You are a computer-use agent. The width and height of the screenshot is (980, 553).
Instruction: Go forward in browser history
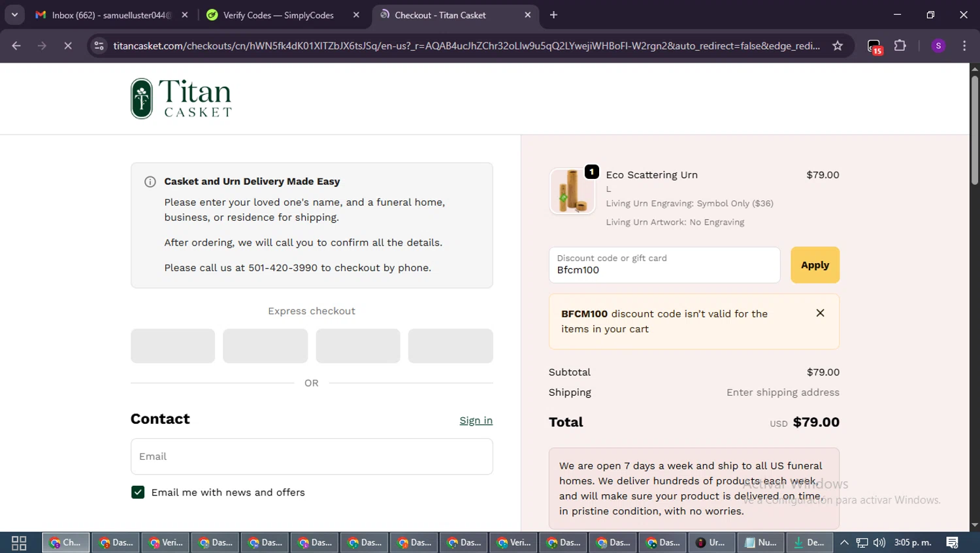(42, 46)
